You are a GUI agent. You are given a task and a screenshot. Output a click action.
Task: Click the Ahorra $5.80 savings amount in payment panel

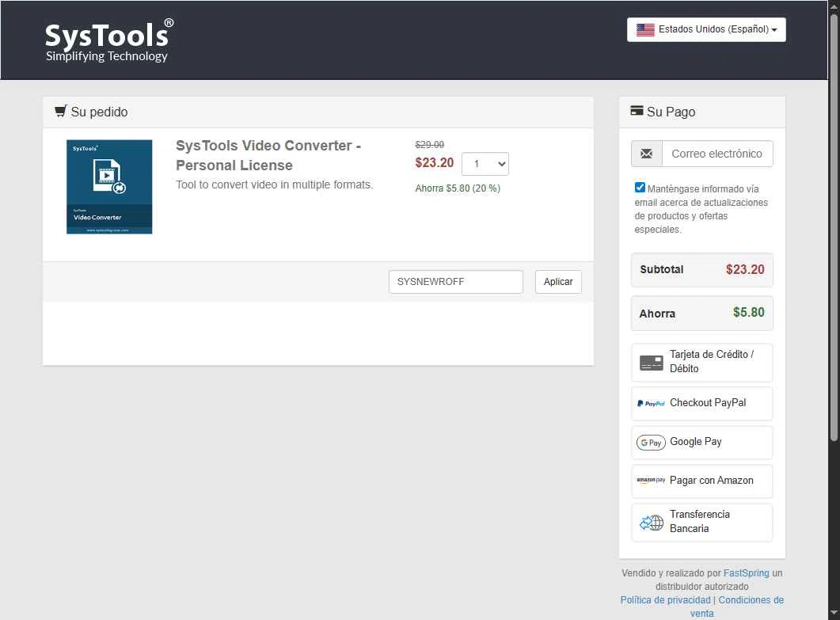pos(748,313)
